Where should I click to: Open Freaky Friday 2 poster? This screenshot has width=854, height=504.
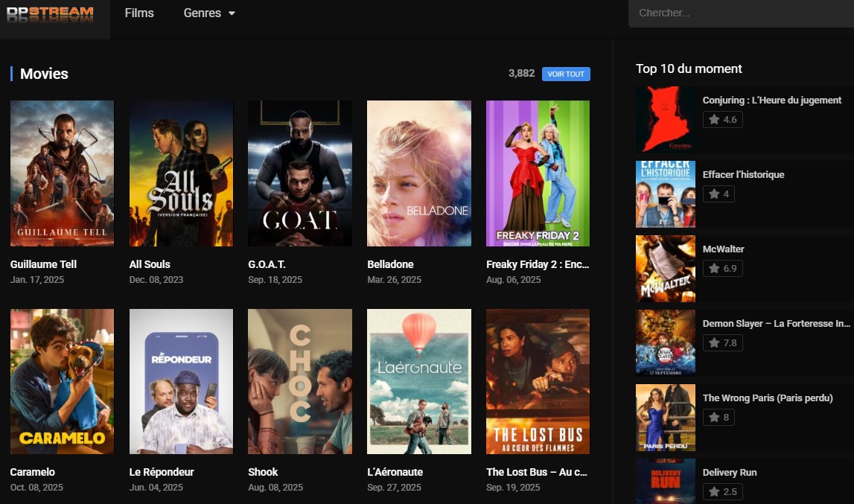pos(538,173)
